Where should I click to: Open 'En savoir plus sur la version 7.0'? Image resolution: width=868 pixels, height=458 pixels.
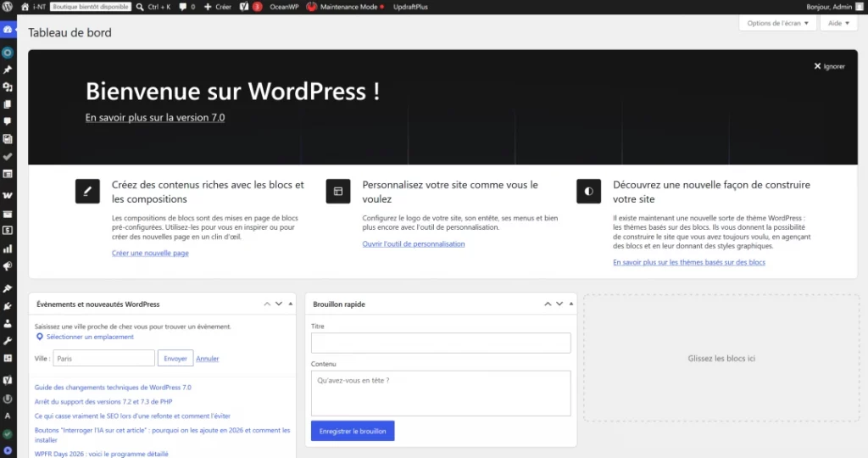[155, 117]
